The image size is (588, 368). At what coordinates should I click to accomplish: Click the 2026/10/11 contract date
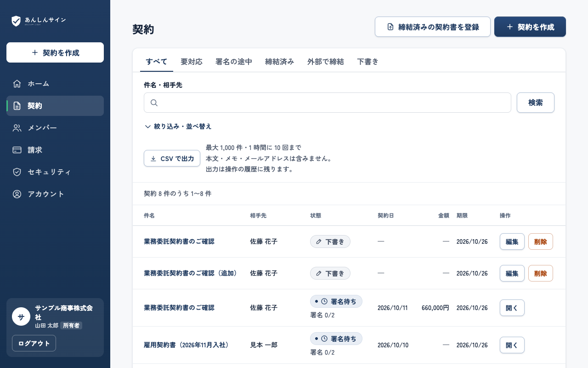tap(393, 308)
